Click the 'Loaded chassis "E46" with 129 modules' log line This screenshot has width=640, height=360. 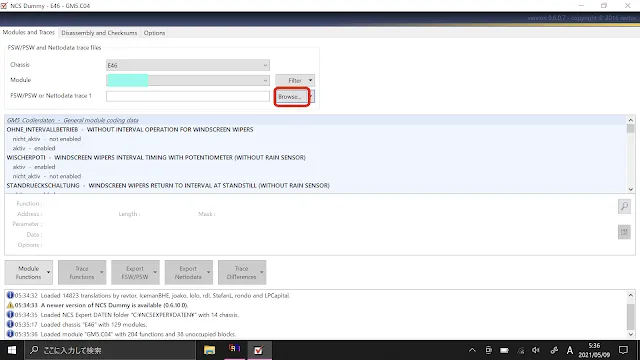coord(316,324)
